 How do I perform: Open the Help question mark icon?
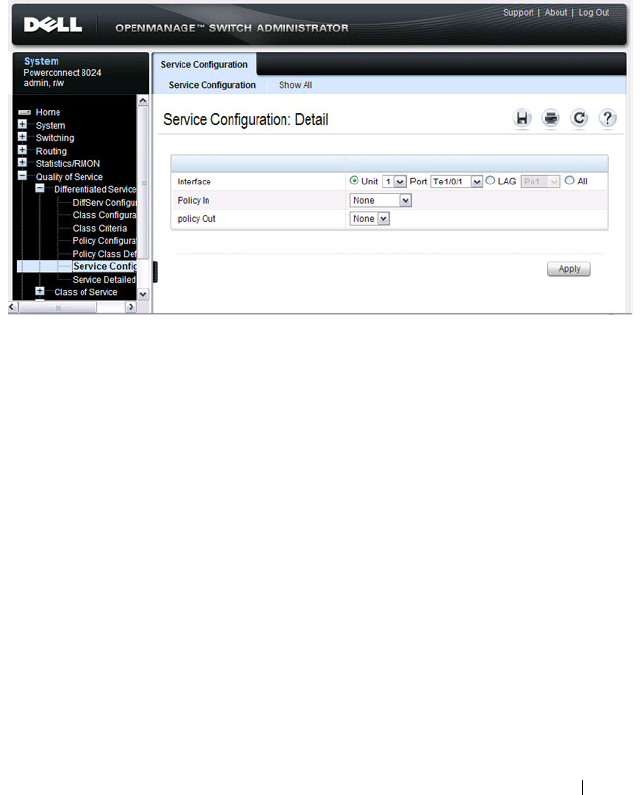click(x=607, y=118)
